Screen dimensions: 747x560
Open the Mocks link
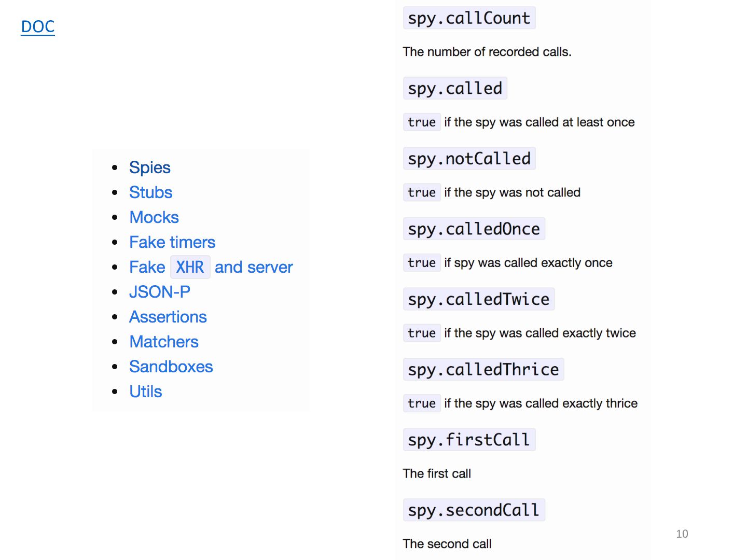tap(154, 217)
